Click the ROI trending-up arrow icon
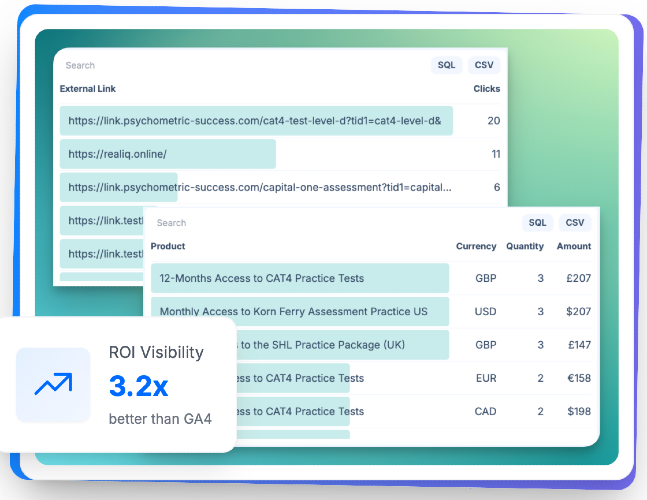647x500 pixels. pyautogui.click(x=53, y=384)
